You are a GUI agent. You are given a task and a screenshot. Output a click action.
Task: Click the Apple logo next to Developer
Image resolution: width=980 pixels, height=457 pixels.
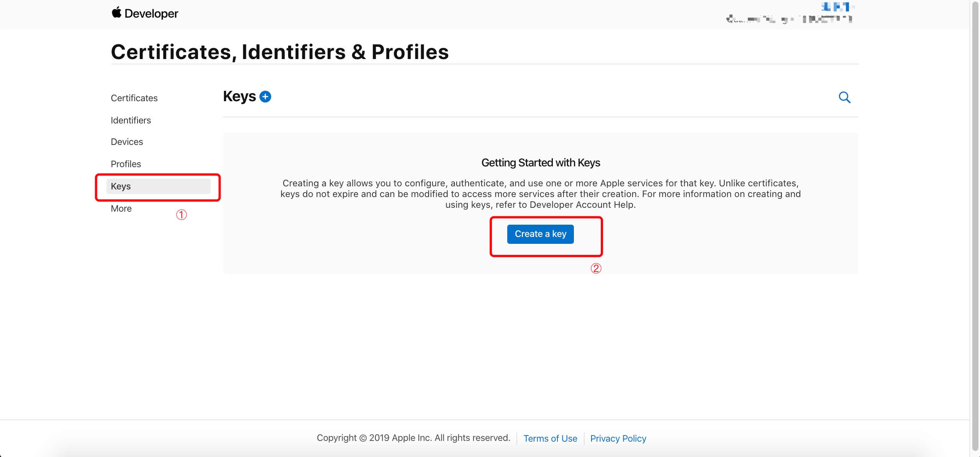click(x=116, y=13)
